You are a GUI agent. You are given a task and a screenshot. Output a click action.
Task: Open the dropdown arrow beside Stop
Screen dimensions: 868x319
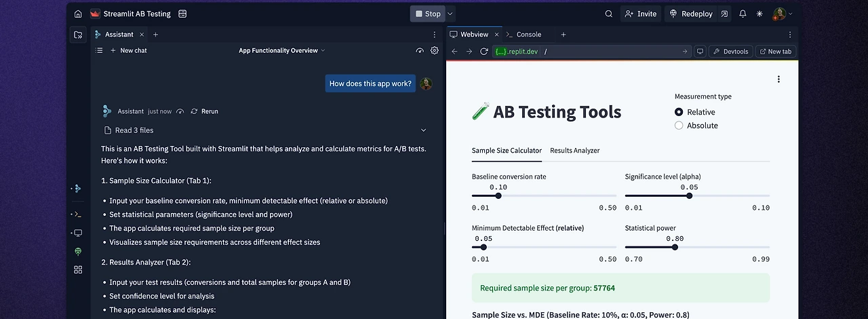click(450, 14)
